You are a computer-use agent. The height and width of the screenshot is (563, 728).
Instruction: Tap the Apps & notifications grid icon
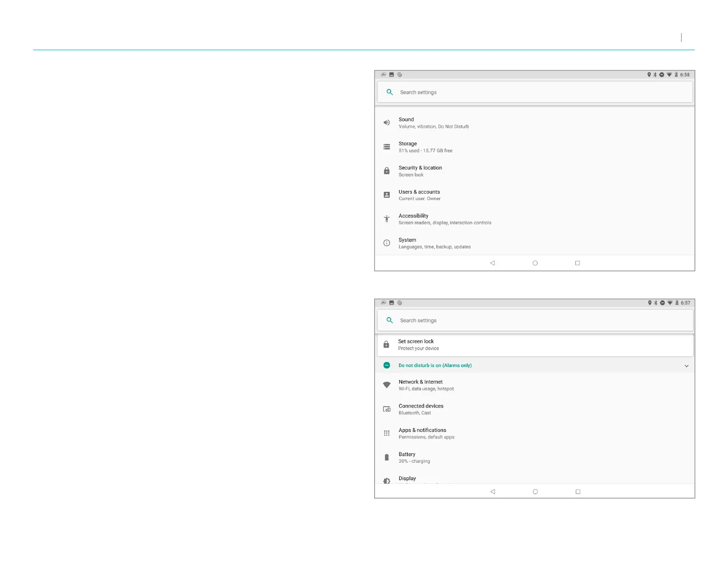387,433
